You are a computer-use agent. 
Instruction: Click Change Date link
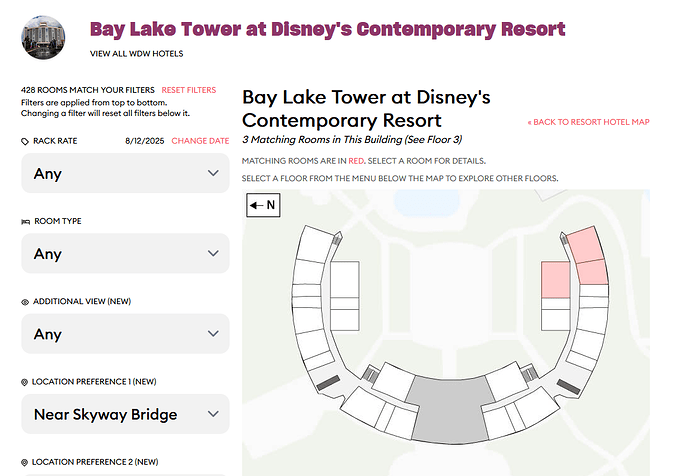[200, 141]
